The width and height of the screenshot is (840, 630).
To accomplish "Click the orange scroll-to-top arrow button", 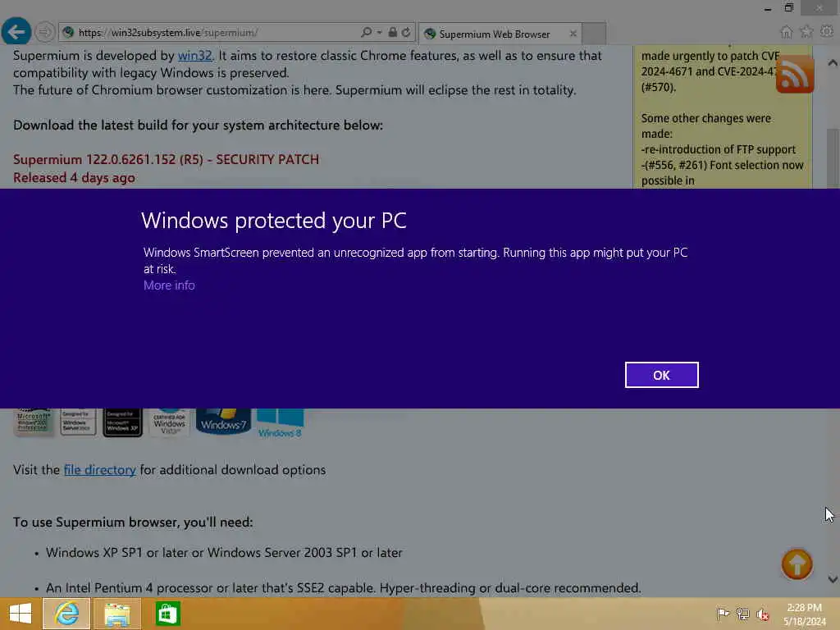I will tap(797, 564).
